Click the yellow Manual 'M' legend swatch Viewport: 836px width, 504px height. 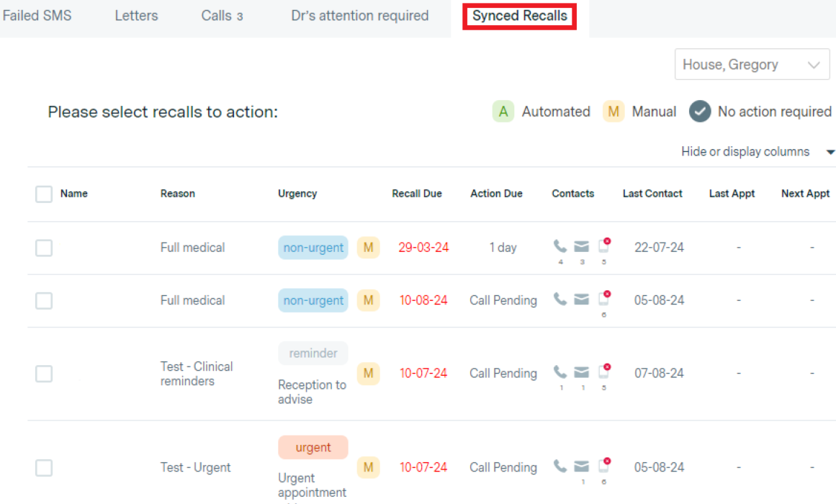(613, 112)
